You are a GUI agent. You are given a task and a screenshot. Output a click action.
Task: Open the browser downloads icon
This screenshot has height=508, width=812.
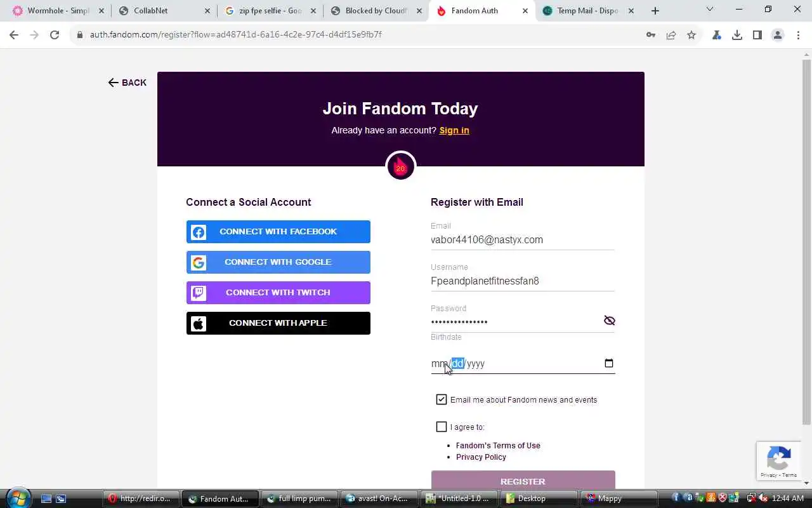coord(737,35)
